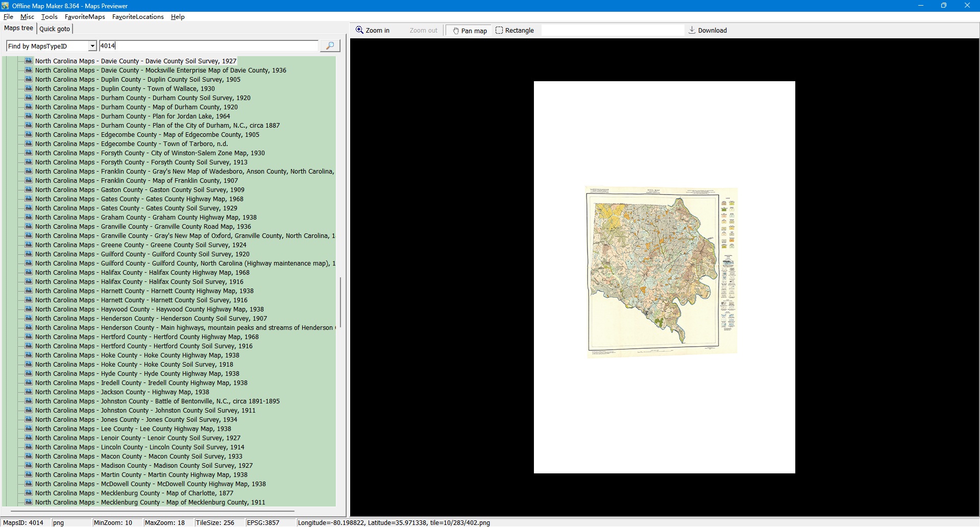Click the Zoom out button

click(423, 31)
